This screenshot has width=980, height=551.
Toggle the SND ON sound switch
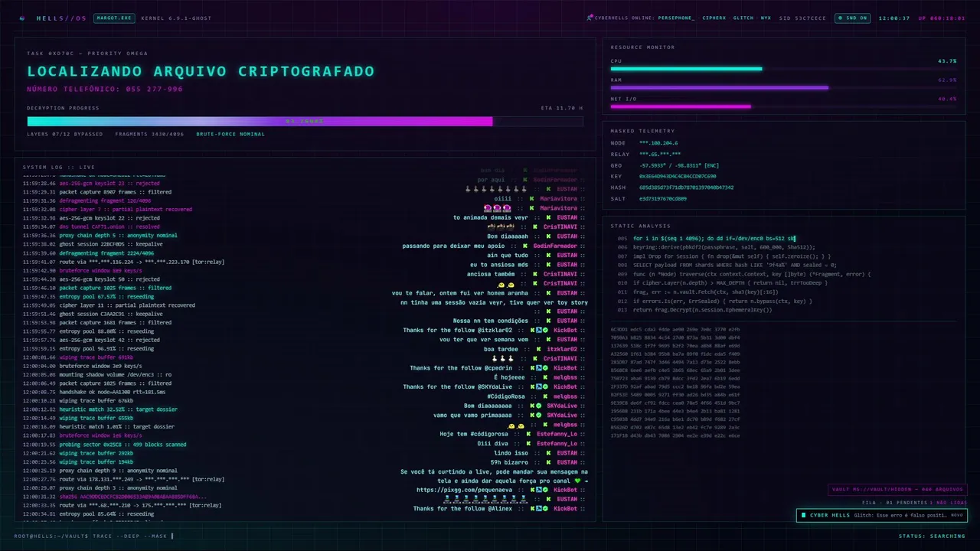pos(852,18)
